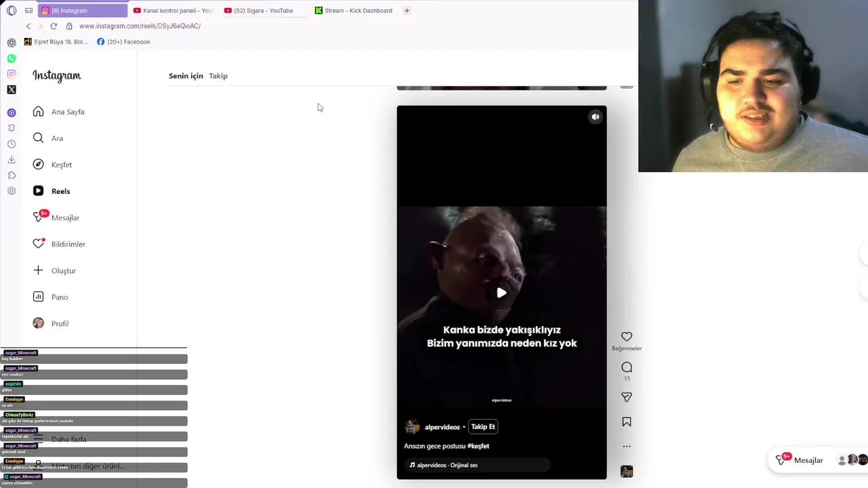Click the comment count 15
Screen dimensions: 868x488
coord(627,379)
